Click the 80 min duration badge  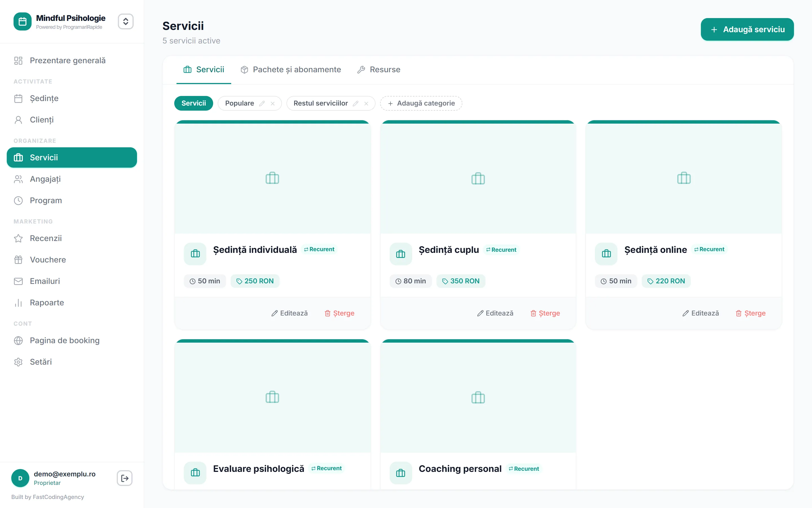coord(411,281)
